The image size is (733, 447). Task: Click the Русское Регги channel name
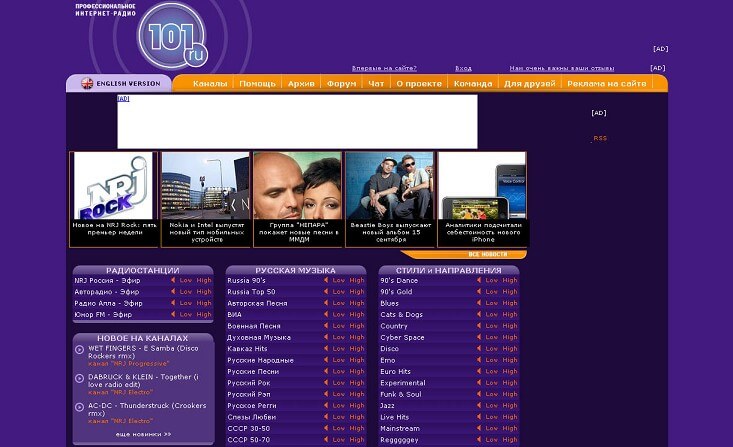pyautogui.click(x=252, y=405)
